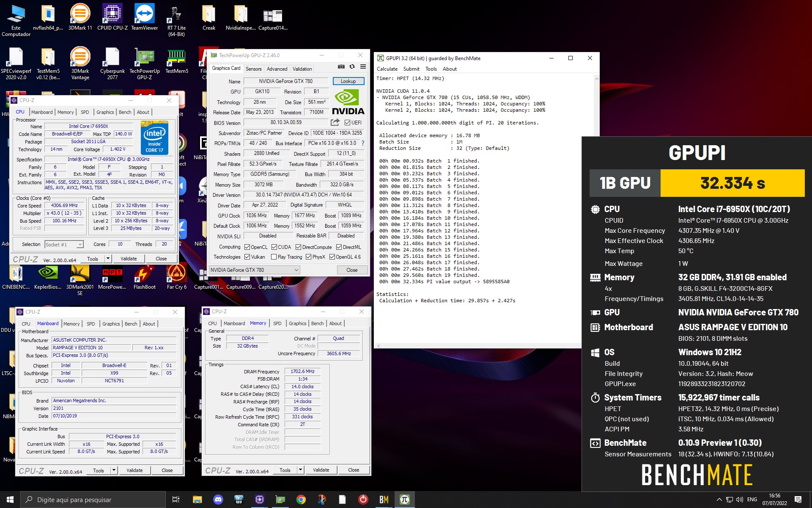Click the GPUPI horizontal scrollbar left arrow
The image size is (812, 508).
click(x=379, y=346)
